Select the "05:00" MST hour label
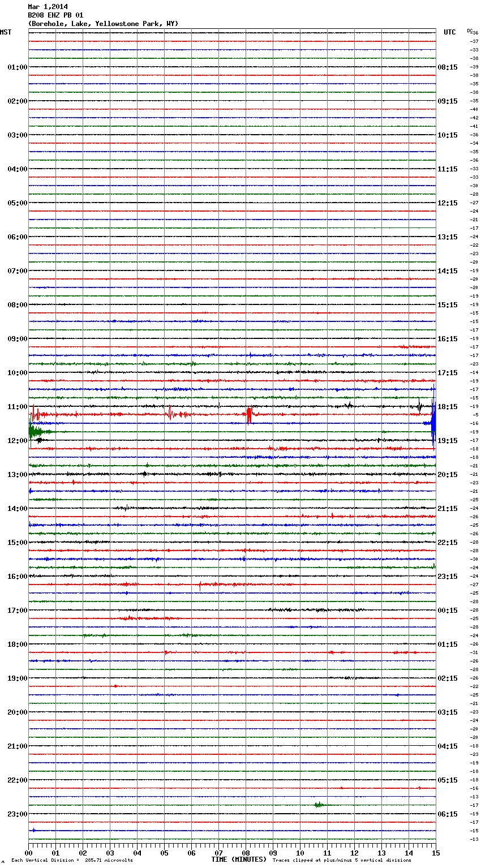The height and width of the screenshot is (868, 481). pyautogui.click(x=18, y=203)
